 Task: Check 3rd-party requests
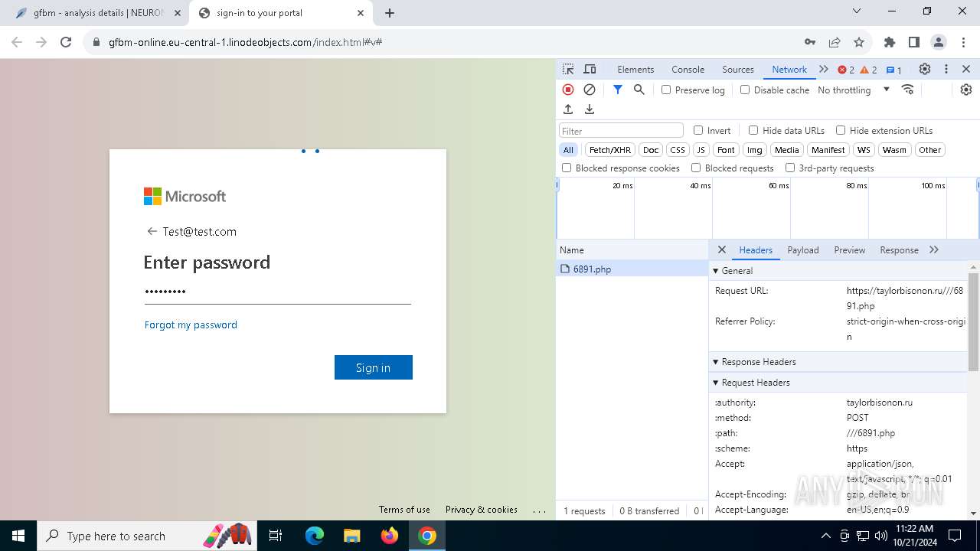pyautogui.click(x=790, y=168)
